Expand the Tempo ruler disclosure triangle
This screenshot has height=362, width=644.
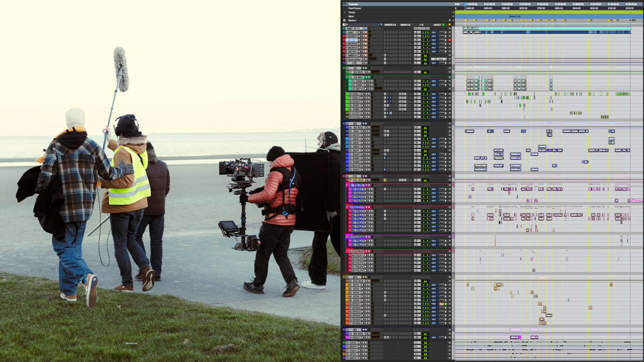[x=345, y=12]
